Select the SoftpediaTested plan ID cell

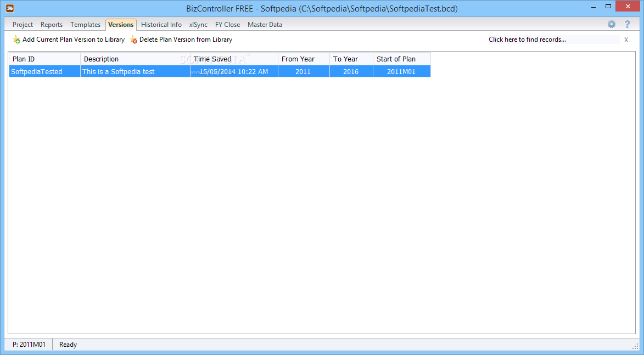pos(44,71)
